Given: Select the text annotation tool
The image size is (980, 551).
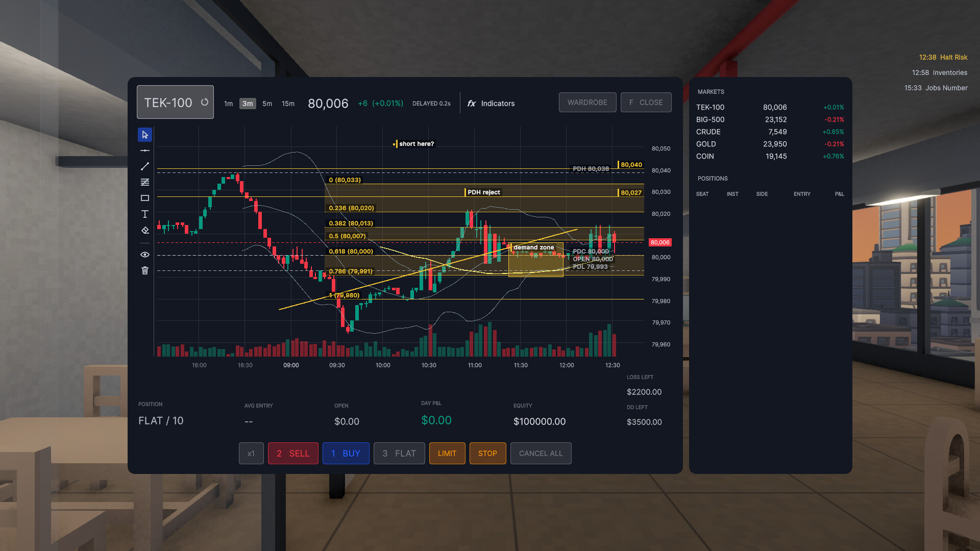Looking at the screenshot, I should pos(145,214).
